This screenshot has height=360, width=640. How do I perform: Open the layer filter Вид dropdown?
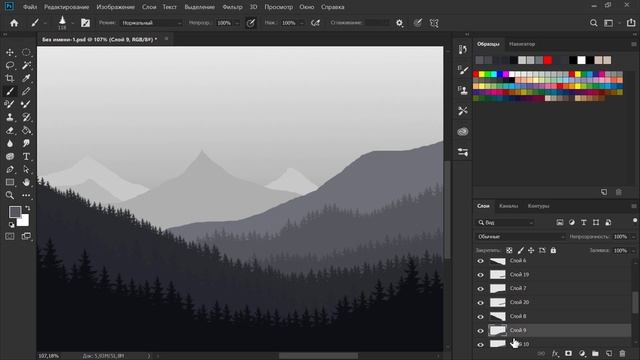coord(505,223)
